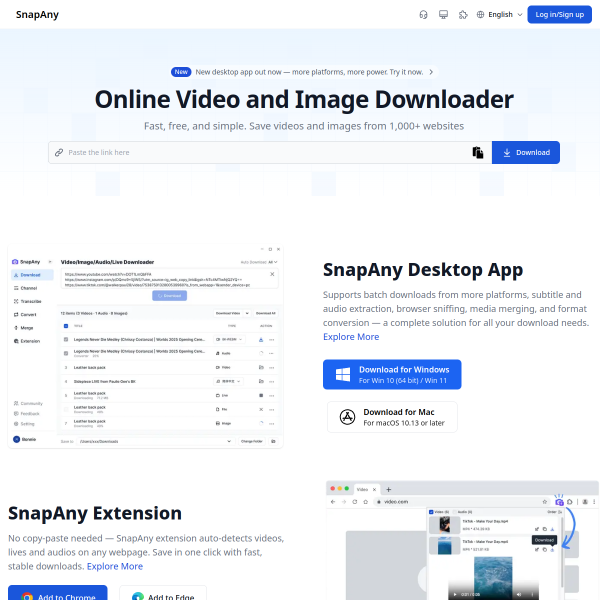Click the blue Download button
The height and width of the screenshot is (600, 600).
(526, 152)
